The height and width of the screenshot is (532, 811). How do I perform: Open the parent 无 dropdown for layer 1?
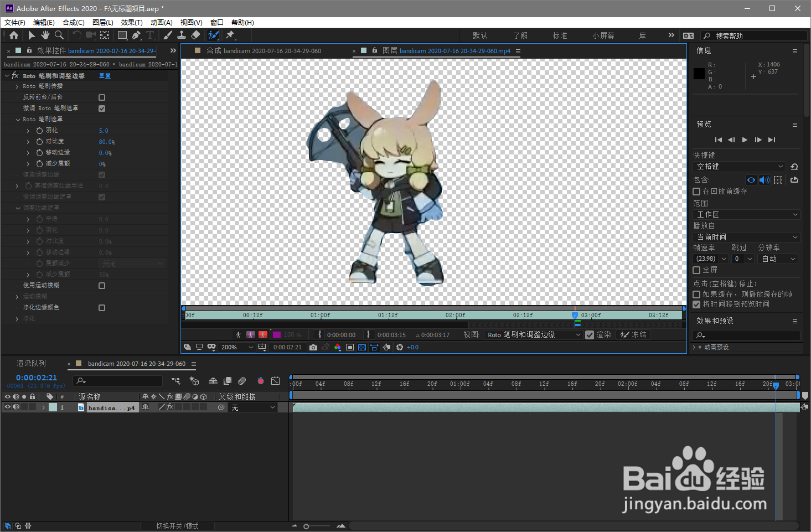[253, 407]
